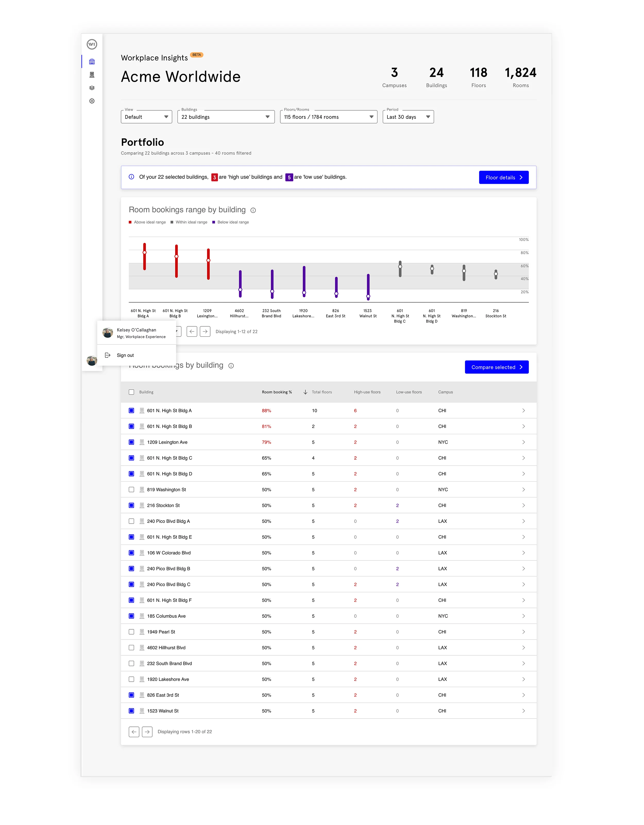Click the single building sidebar icon
This screenshot has height=825, width=644.
coord(92,75)
